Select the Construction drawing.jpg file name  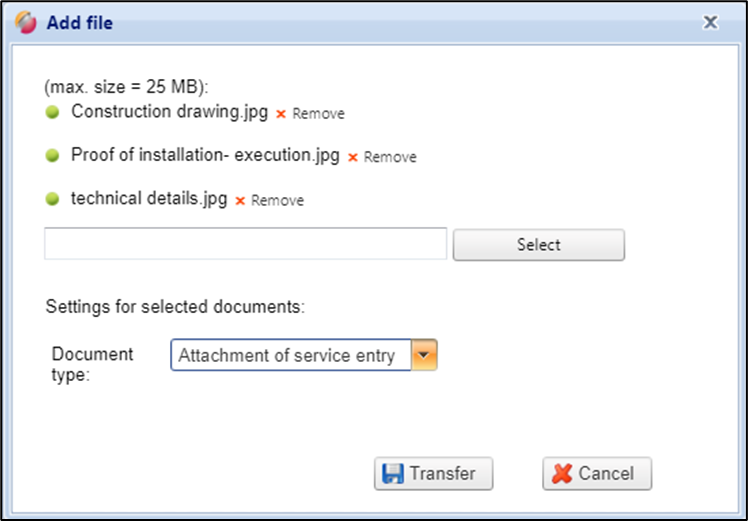tap(169, 112)
